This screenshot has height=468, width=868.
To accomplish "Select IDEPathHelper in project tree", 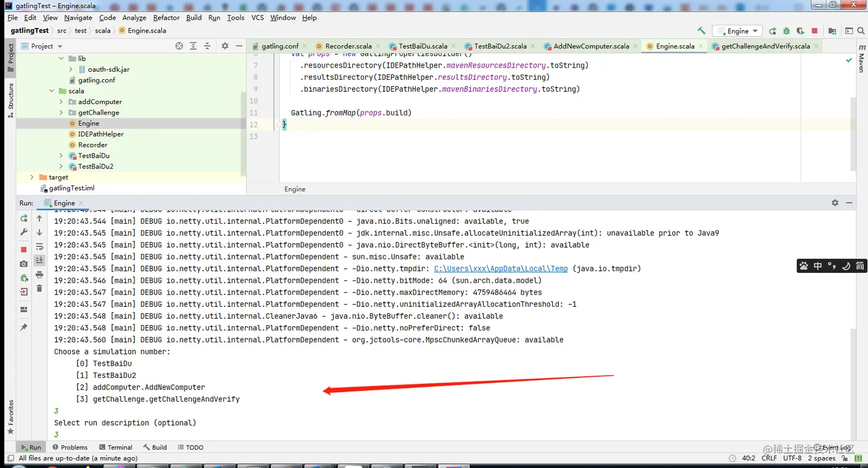I will tap(100, 134).
